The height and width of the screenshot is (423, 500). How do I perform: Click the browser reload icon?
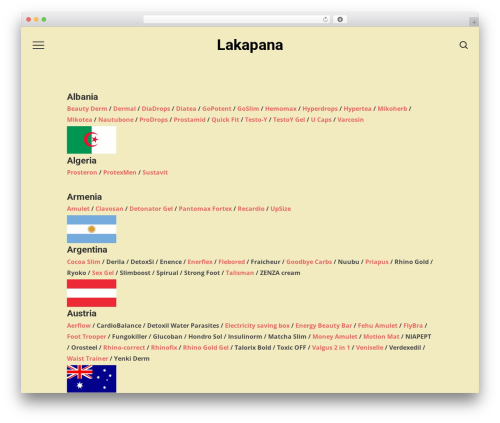(x=325, y=19)
